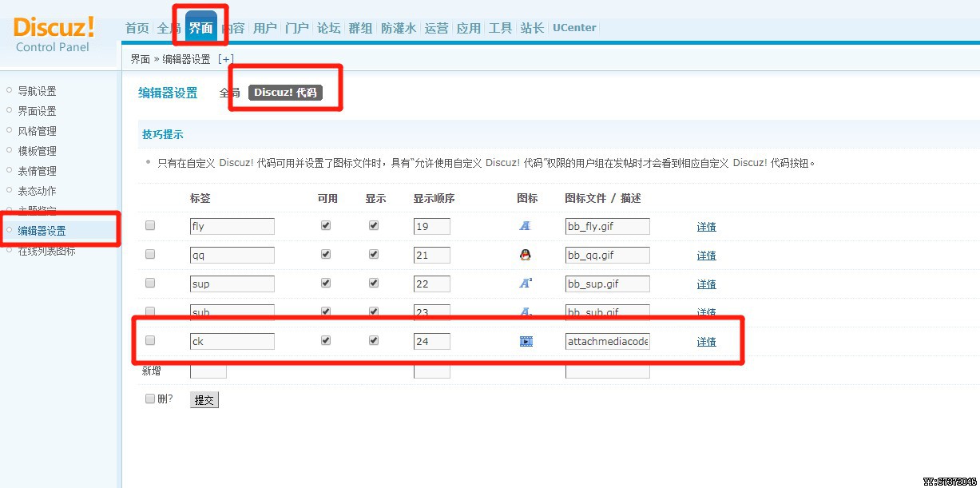
Task: Enable the 删? delete checkbox
Action: point(150,398)
